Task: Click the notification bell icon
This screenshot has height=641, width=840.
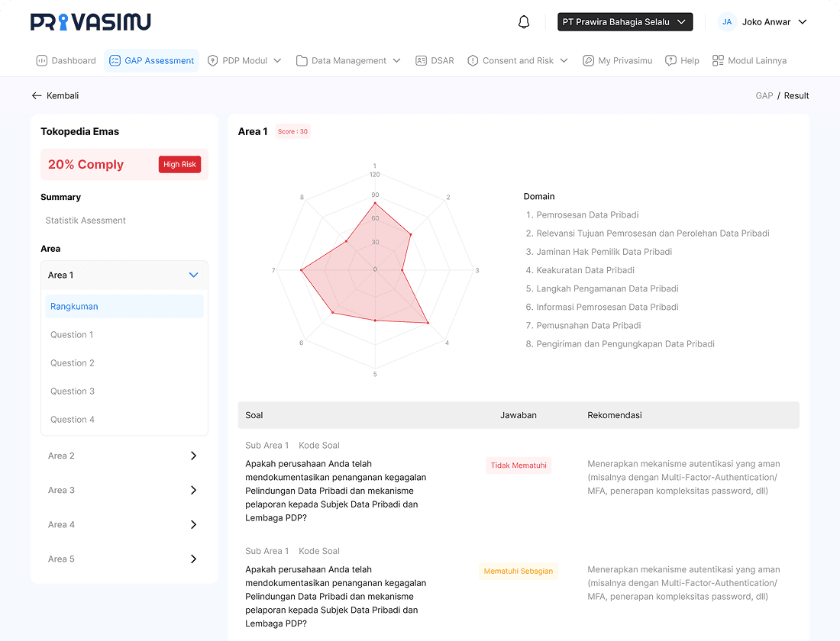Action: tap(524, 22)
